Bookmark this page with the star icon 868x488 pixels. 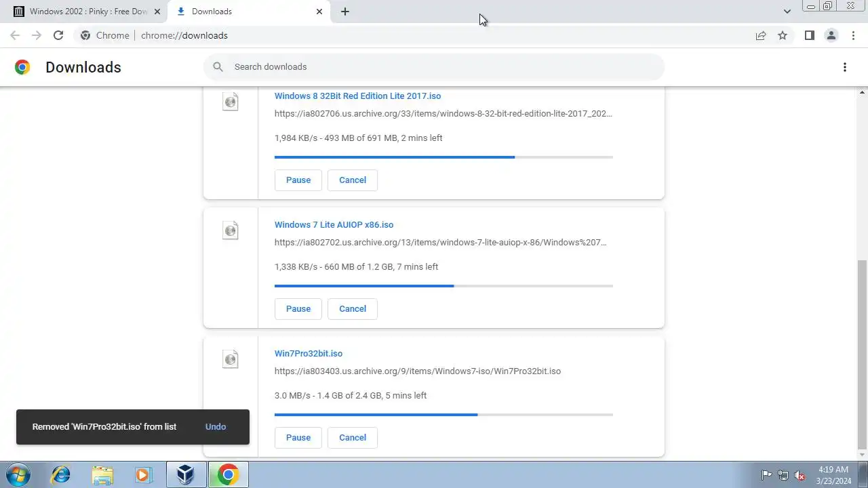783,35
